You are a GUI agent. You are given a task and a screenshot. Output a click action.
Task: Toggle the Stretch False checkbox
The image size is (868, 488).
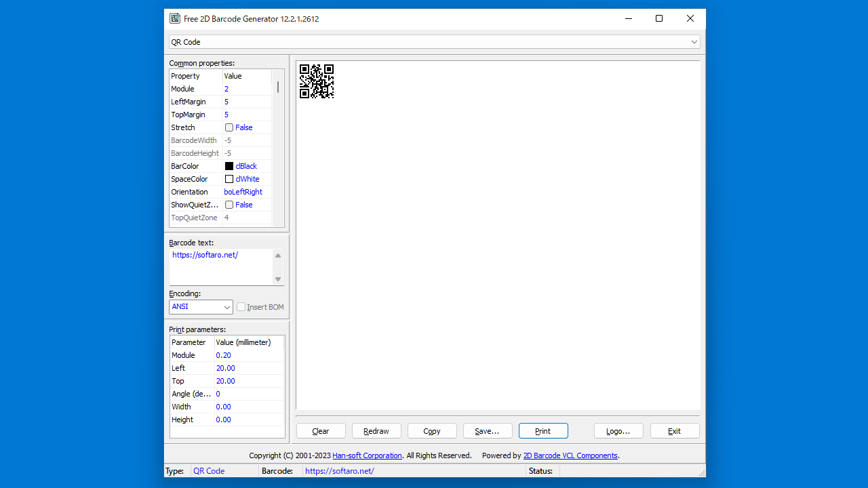(229, 127)
